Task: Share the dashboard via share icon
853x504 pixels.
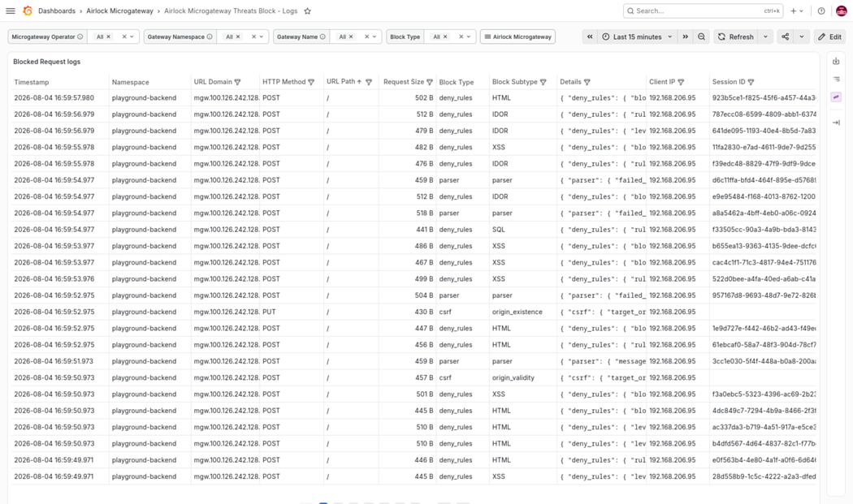Action: [785, 37]
